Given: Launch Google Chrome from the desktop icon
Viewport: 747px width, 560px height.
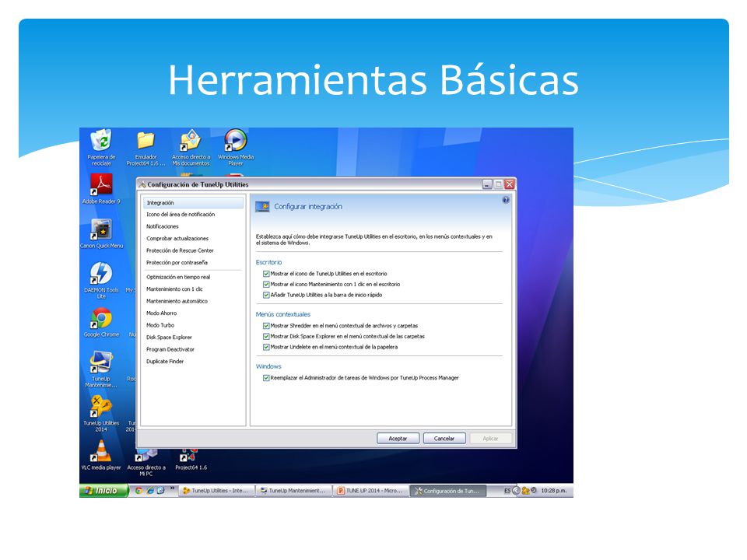Looking at the screenshot, I should (x=101, y=322).
